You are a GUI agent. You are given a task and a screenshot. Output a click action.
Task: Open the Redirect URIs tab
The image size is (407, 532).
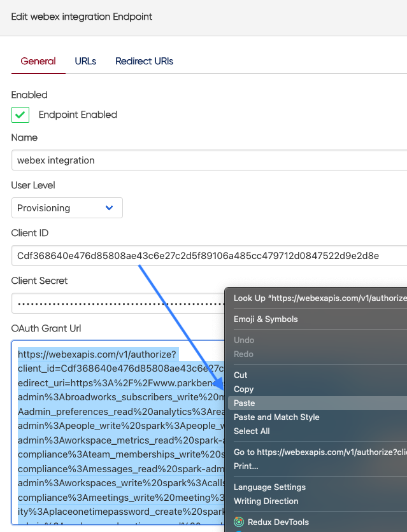pos(145,61)
